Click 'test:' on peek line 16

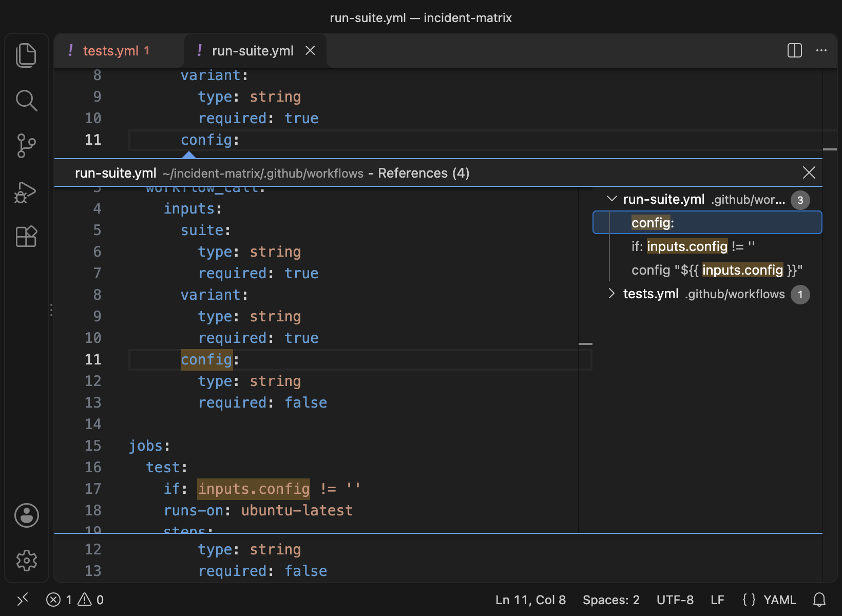(x=167, y=467)
